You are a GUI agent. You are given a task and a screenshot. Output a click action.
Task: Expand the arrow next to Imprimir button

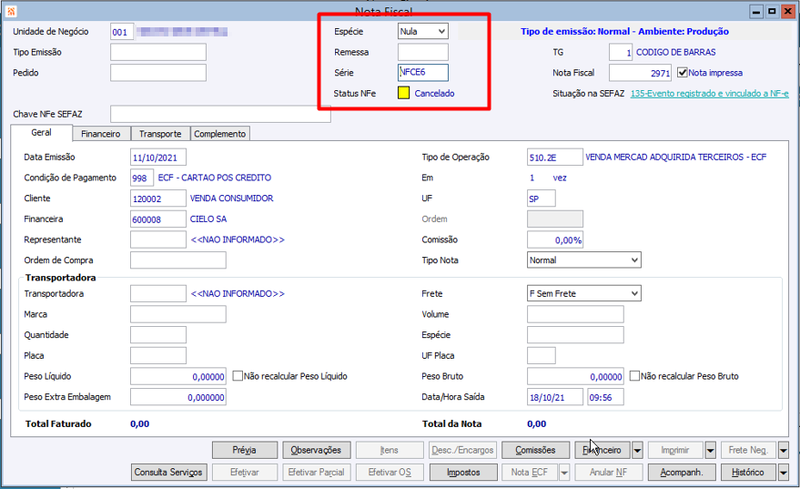(711, 450)
